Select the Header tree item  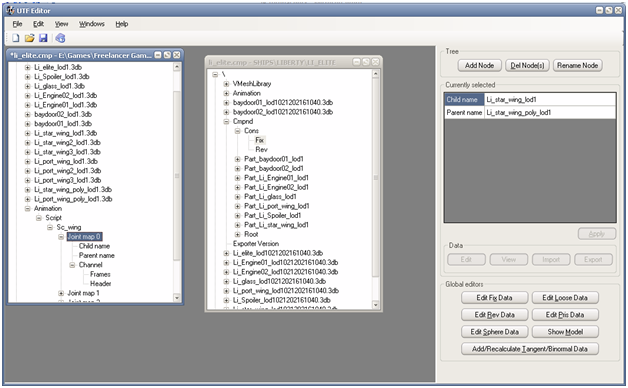click(101, 283)
